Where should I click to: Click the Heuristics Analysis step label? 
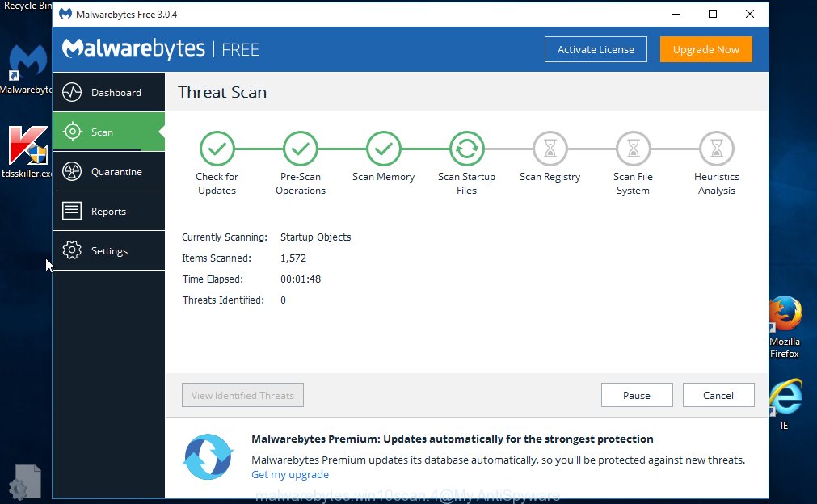(x=717, y=183)
